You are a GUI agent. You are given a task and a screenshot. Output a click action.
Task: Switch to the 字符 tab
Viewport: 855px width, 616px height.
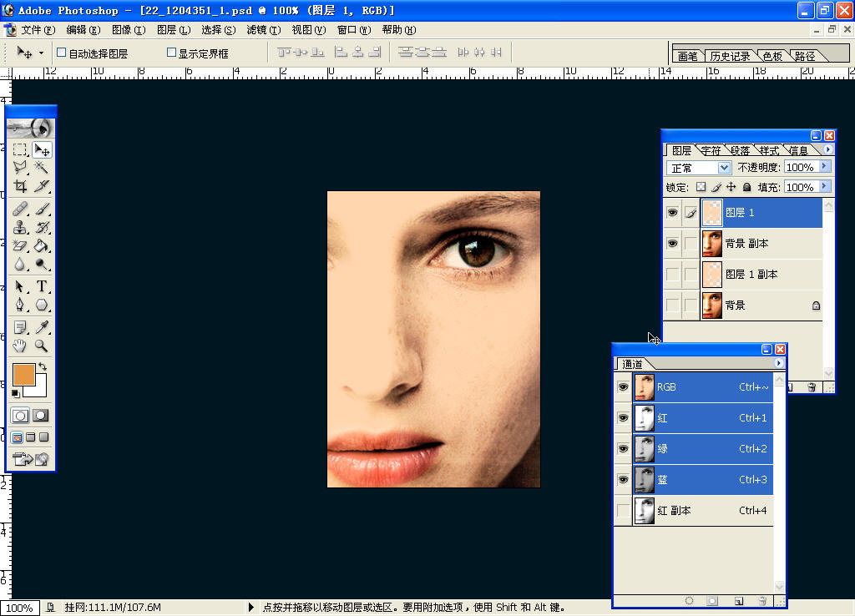pyautogui.click(x=711, y=150)
